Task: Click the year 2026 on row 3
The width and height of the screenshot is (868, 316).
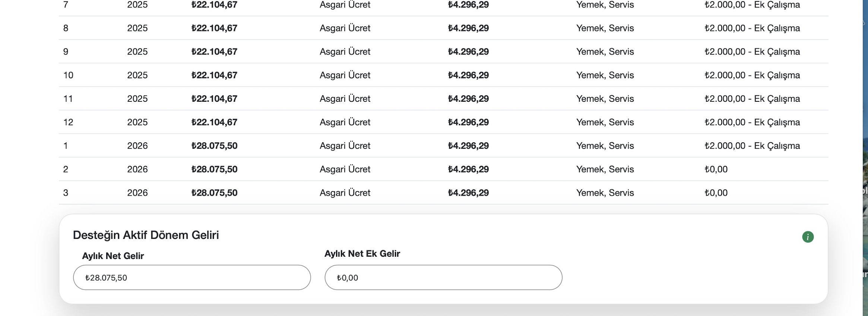Action: tap(137, 192)
